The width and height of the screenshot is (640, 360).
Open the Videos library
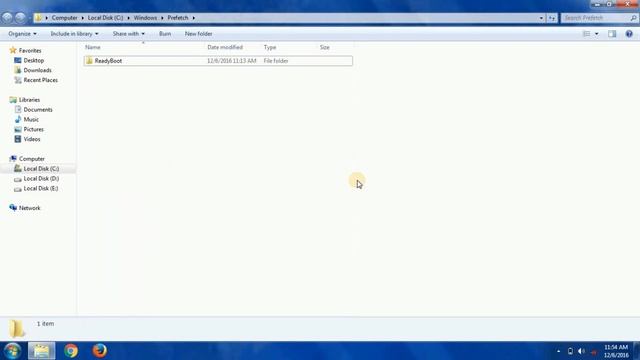pyautogui.click(x=32, y=139)
